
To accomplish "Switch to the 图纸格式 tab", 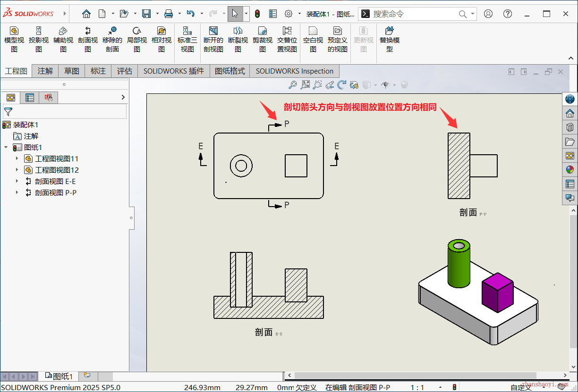I will pos(230,71).
